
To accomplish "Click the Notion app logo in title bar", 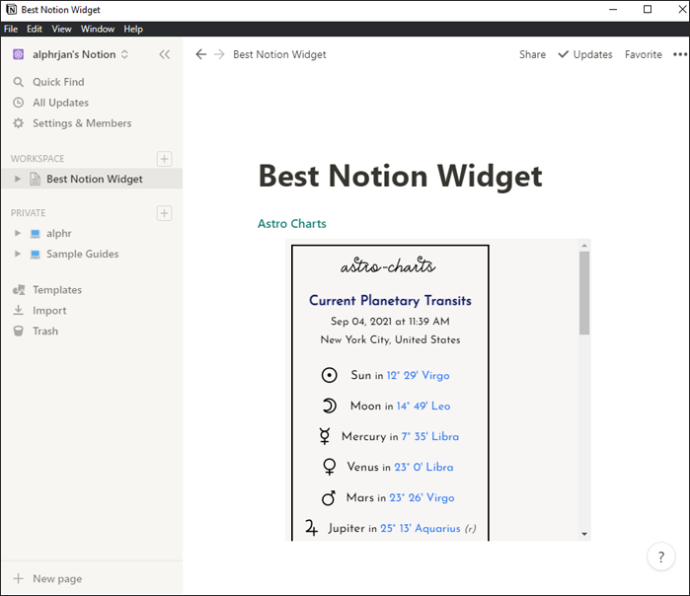I will click(x=11, y=10).
